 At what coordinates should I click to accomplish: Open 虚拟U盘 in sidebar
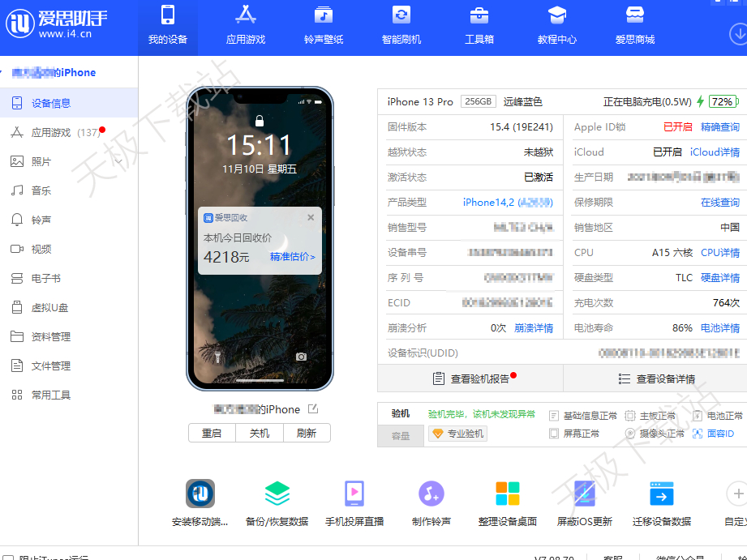point(69,307)
